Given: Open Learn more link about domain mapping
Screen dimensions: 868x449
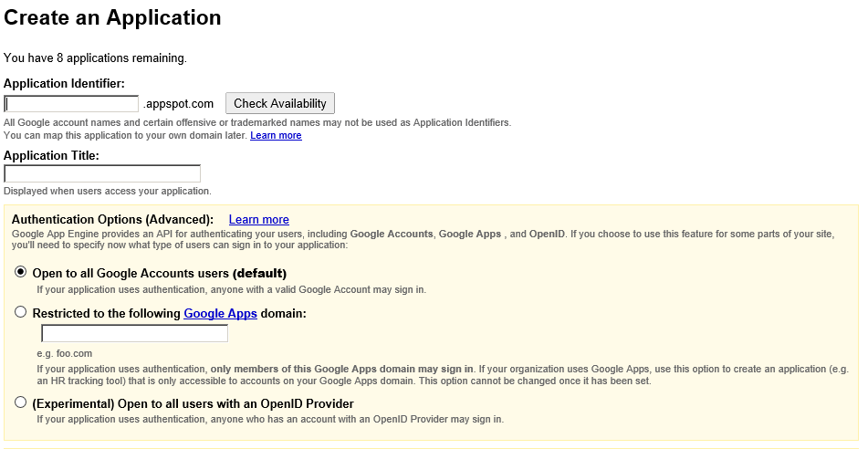Looking at the screenshot, I should click(276, 136).
